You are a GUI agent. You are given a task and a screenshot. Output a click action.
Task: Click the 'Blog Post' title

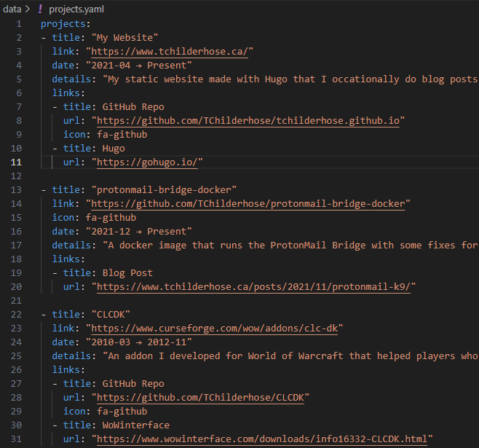coord(127,273)
